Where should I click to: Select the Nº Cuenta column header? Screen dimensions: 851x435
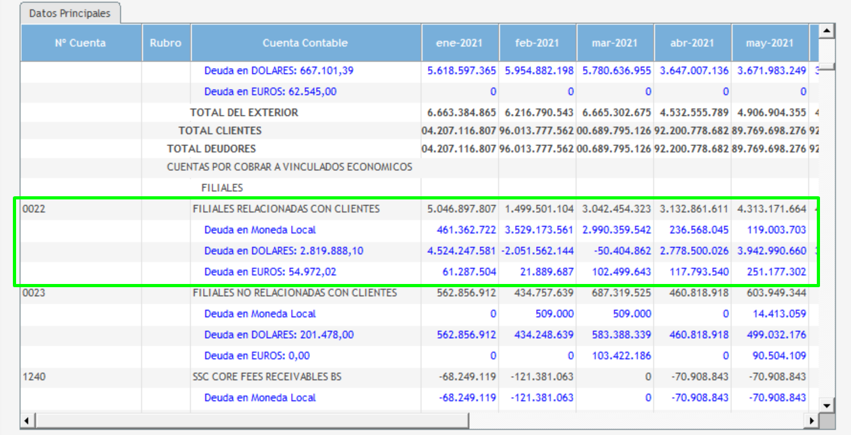[80, 43]
